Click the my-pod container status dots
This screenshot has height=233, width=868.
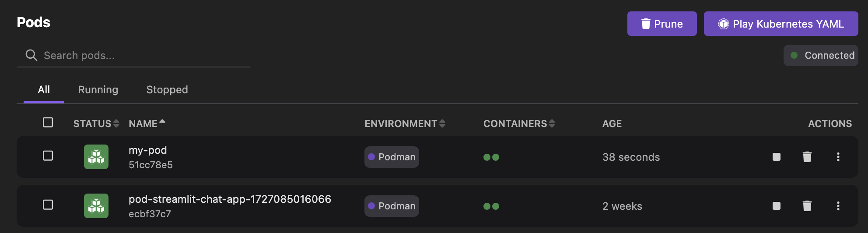491,157
